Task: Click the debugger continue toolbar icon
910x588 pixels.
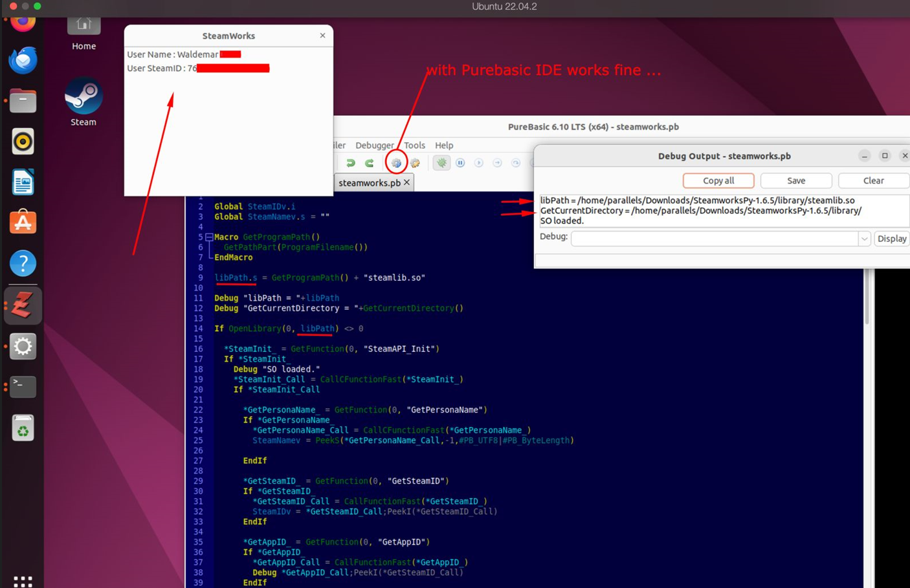Action: click(x=479, y=163)
